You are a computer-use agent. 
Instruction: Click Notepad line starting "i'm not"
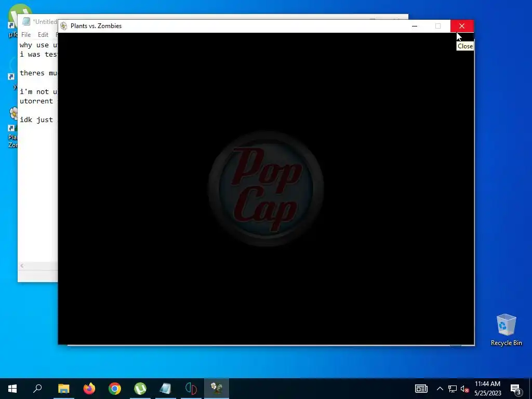point(38,91)
